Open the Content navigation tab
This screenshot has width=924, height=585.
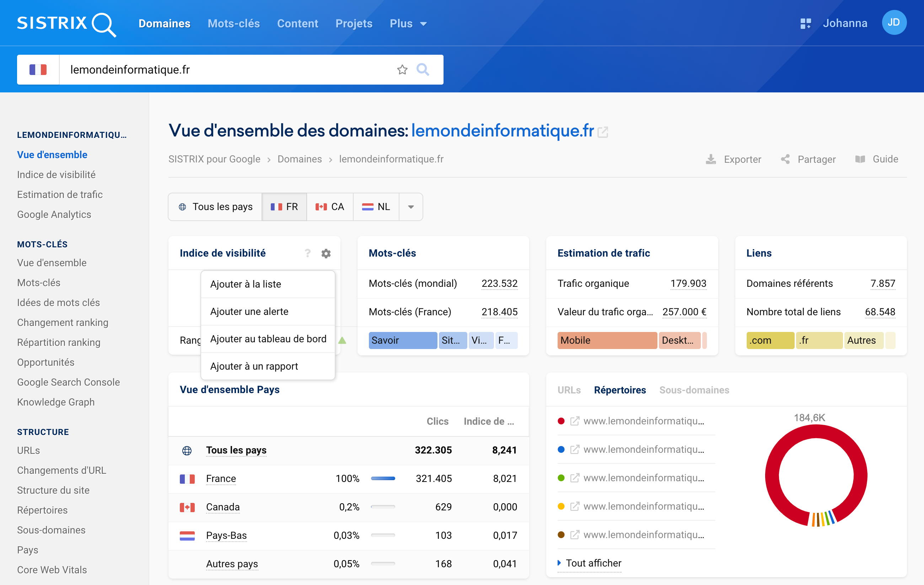click(x=297, y=24)
